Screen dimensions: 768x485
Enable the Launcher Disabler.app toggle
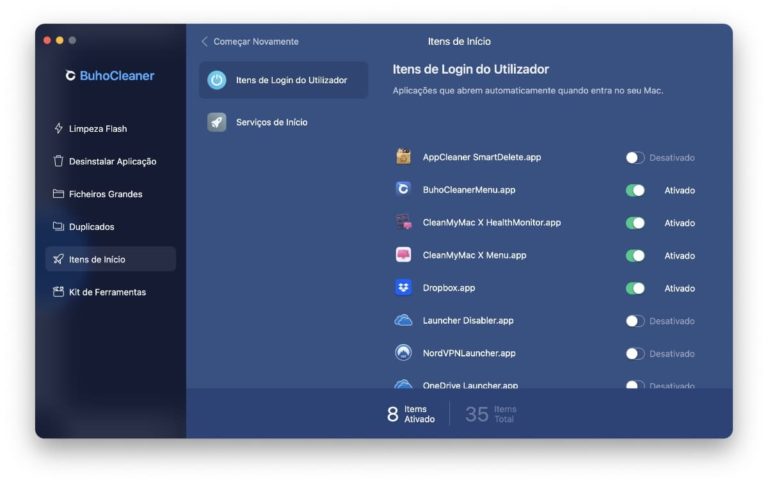634,321
